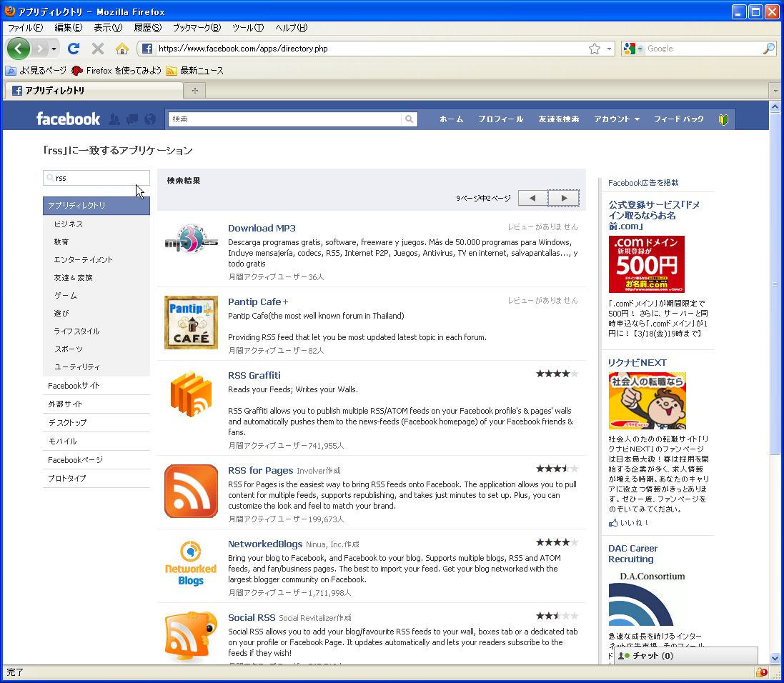
Task: Go to next results page arrow
Action: (x=564, y=198)
